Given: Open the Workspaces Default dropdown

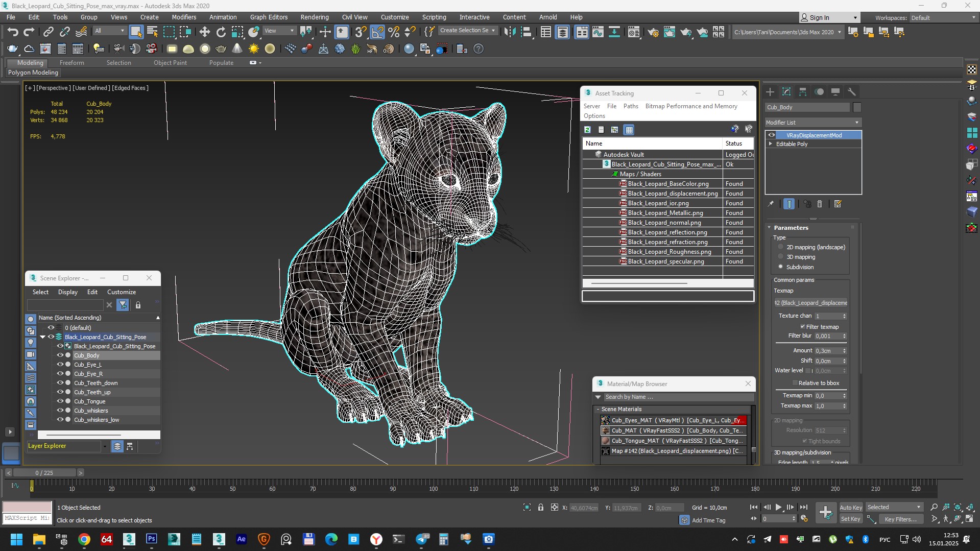Looking at the screenshot, I should 943,17.
